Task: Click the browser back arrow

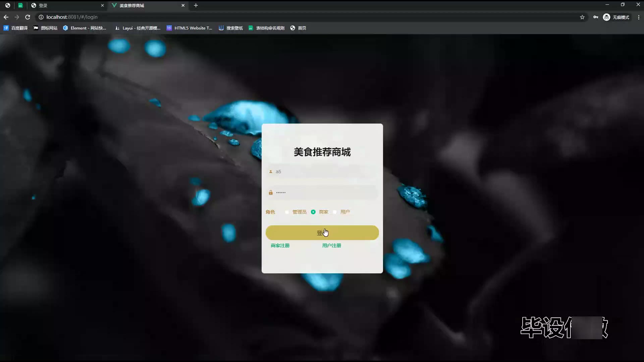Action: 6,17
